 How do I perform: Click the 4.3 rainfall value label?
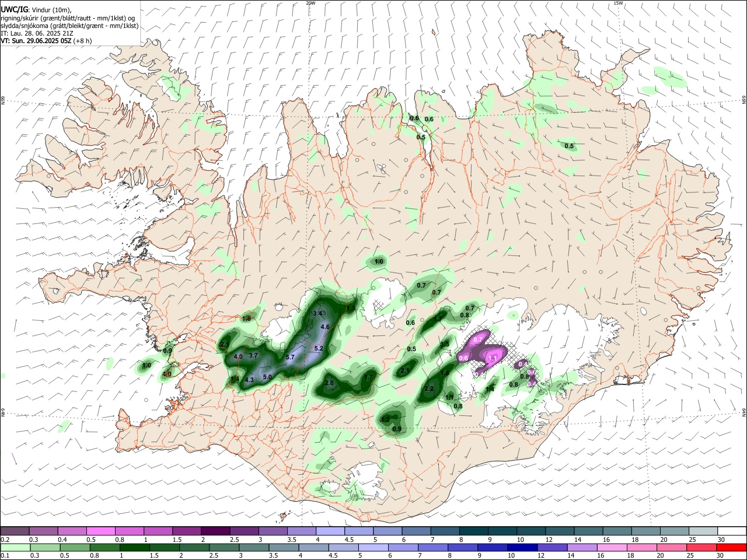tap(249, 380)
